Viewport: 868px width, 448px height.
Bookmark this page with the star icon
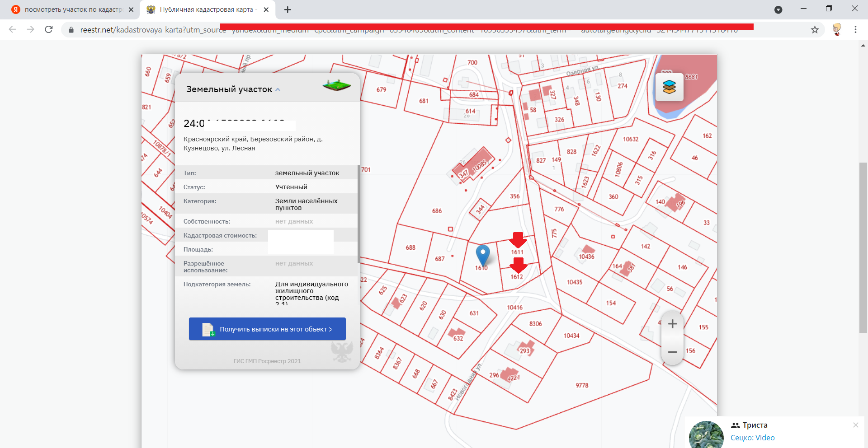[x=815, y=30]
